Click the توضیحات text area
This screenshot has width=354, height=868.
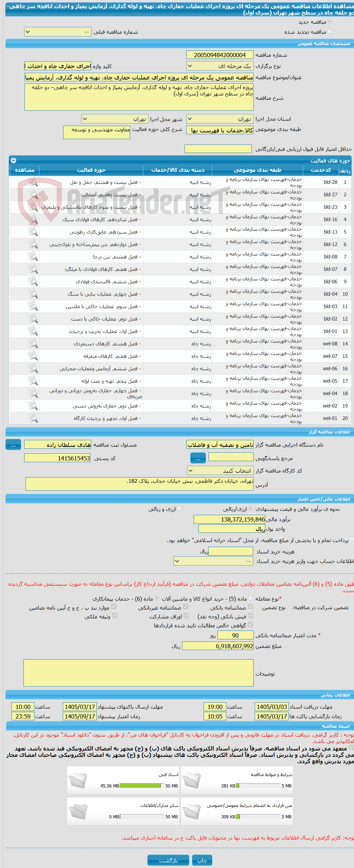139,673
